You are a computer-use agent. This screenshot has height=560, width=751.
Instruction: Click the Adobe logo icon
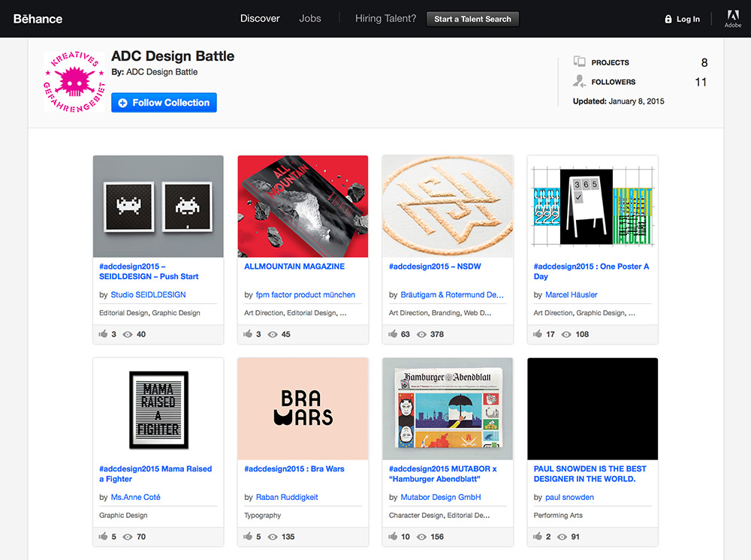pos(733,19)
